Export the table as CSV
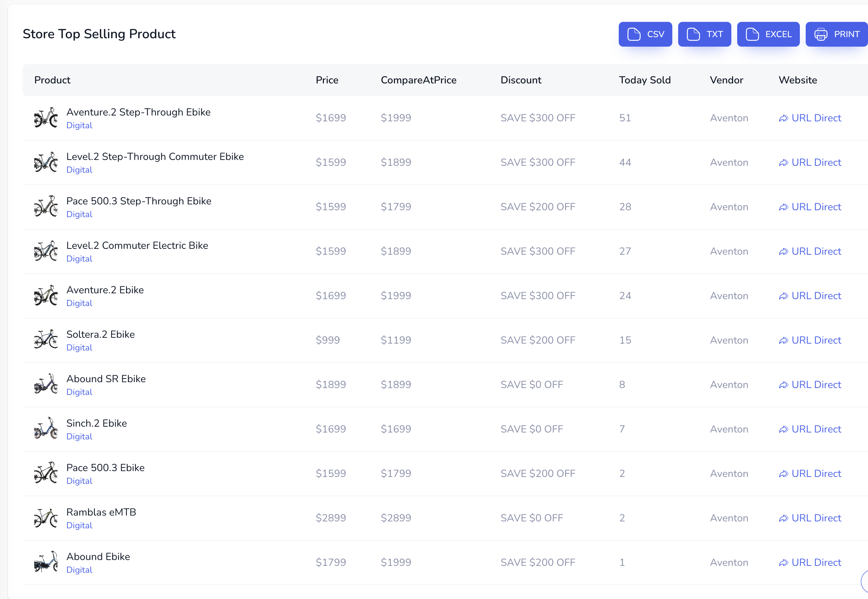Image resolution: width=868 pixels, height=599 pixels. point(645,34)
